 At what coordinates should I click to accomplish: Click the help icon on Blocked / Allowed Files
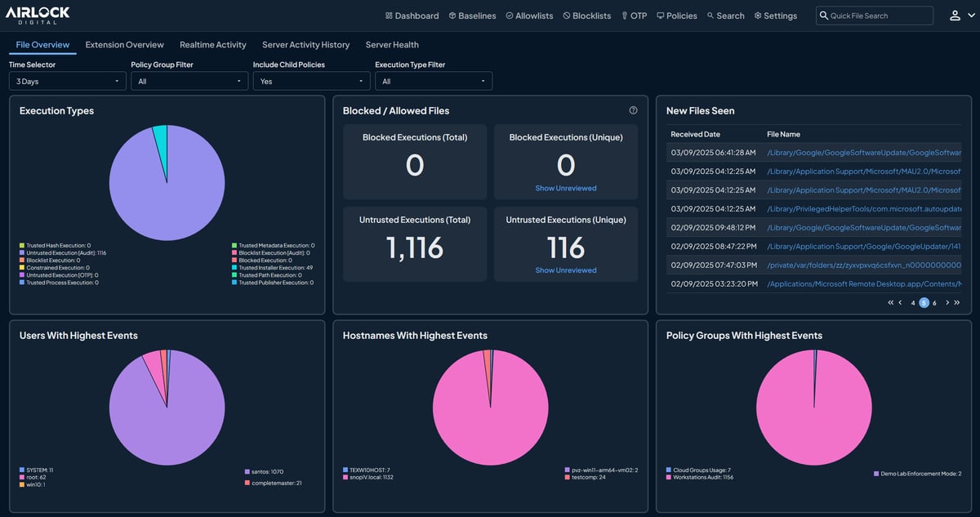(632, 110)
